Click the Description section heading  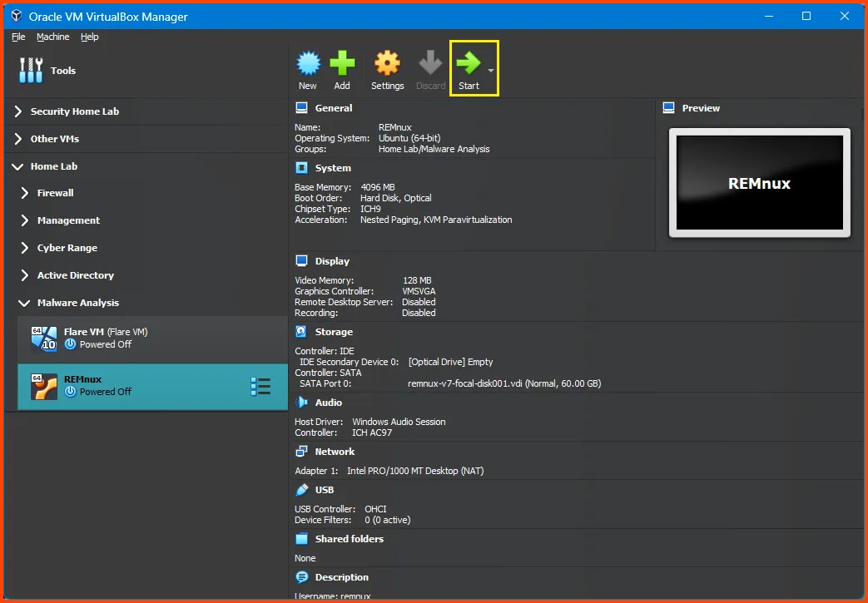tap(341, 577)
